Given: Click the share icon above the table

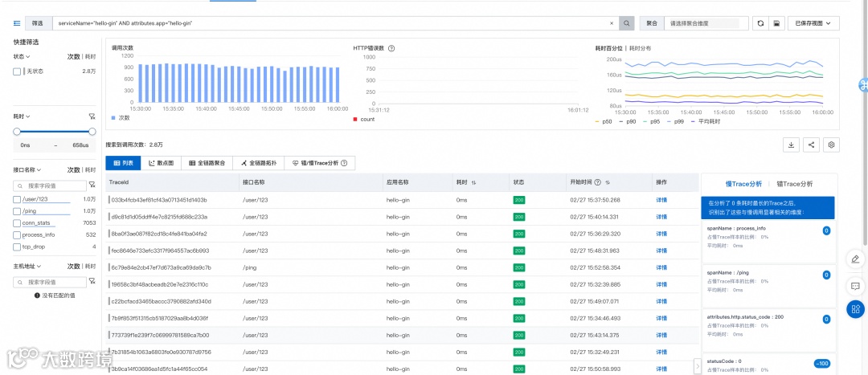Looking at the screenshot, I should coord(811,145).
